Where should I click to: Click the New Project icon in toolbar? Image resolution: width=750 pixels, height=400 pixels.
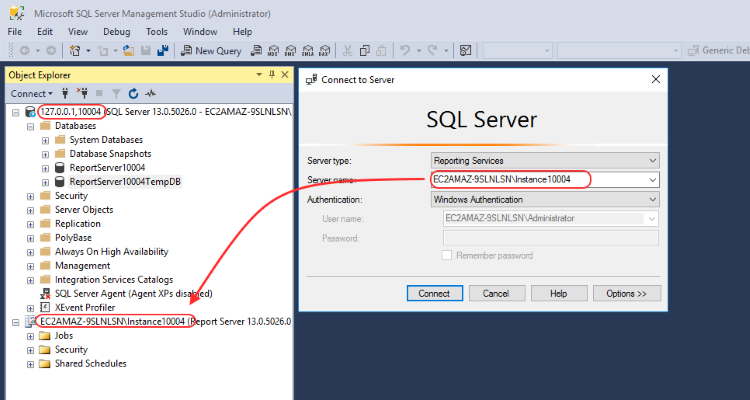pyautogui.click(x=75, y=51)
